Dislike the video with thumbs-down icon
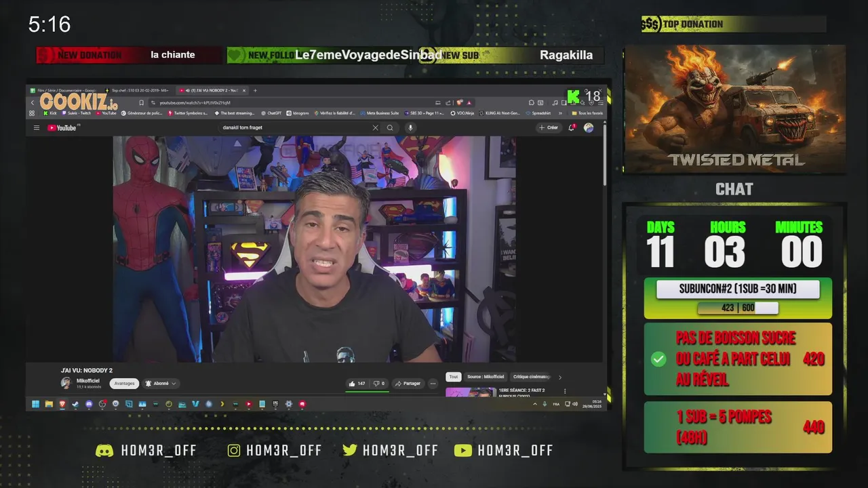868x488 pixels. (x=379, y=384)
